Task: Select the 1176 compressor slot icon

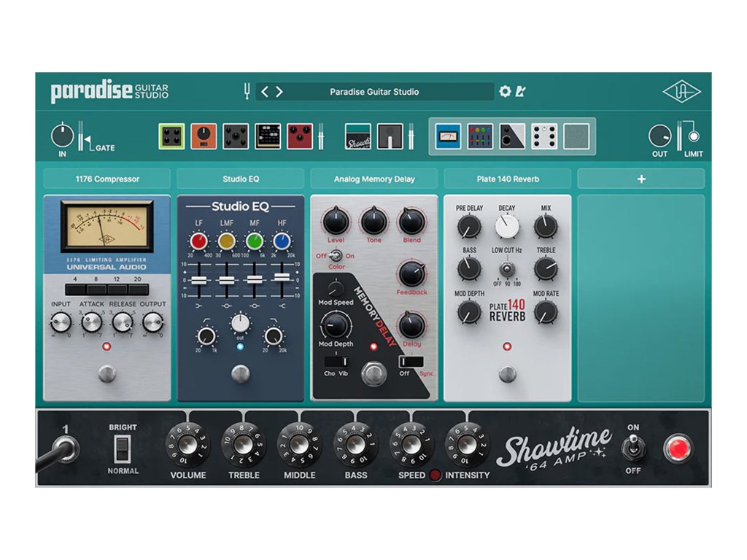Action: point(448,136)
